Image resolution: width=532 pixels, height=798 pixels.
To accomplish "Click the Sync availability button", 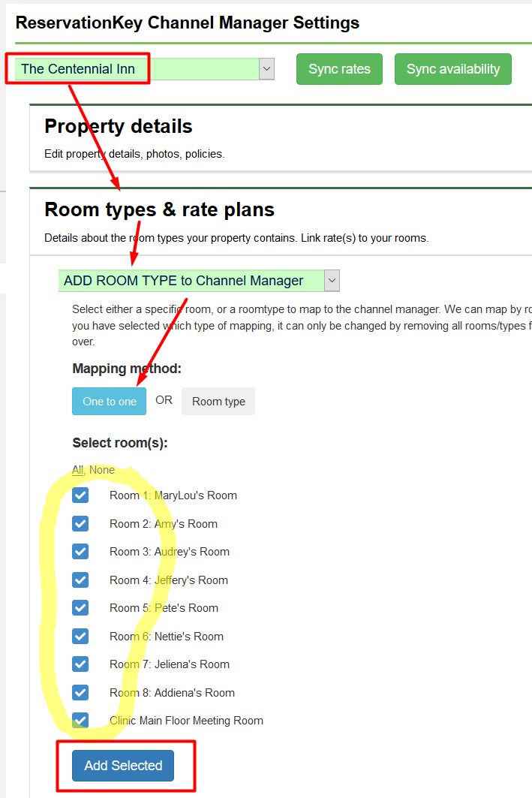I will pos(452,69).
